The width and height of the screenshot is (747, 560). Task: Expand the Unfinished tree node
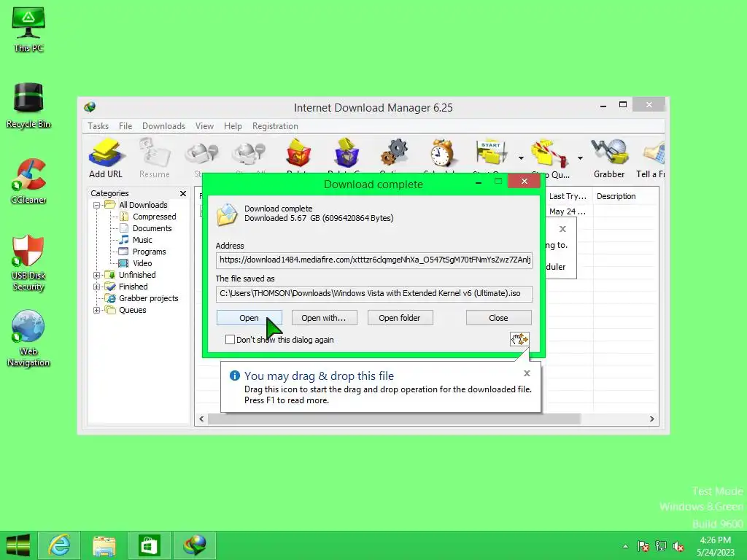(97, 275)
